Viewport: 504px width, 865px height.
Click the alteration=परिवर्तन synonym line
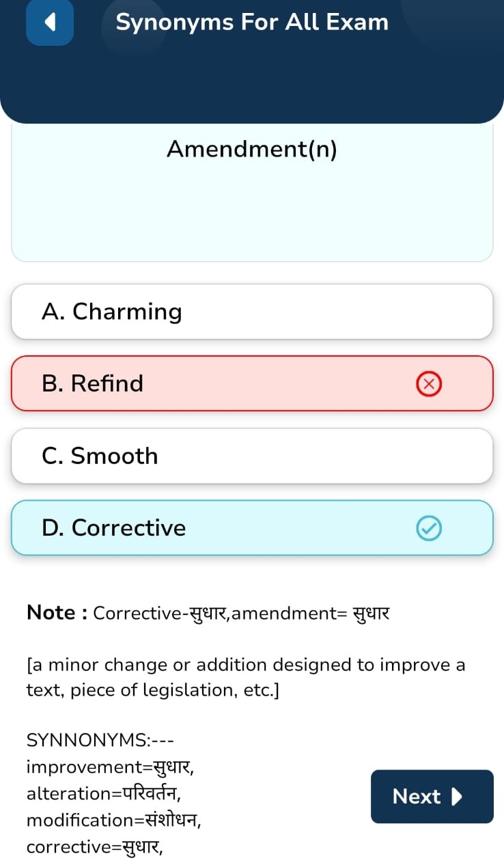(103, 793)
